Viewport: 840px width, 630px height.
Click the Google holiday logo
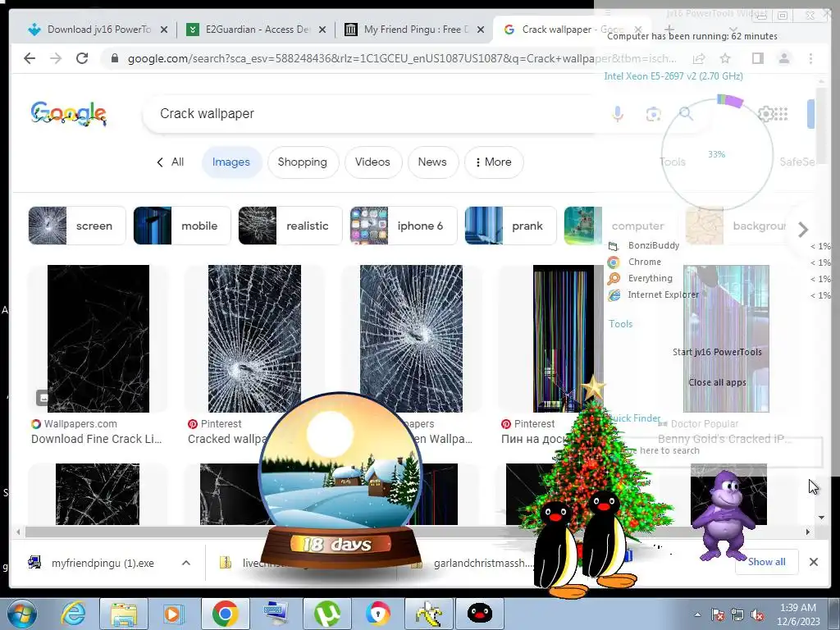point(69,113)
